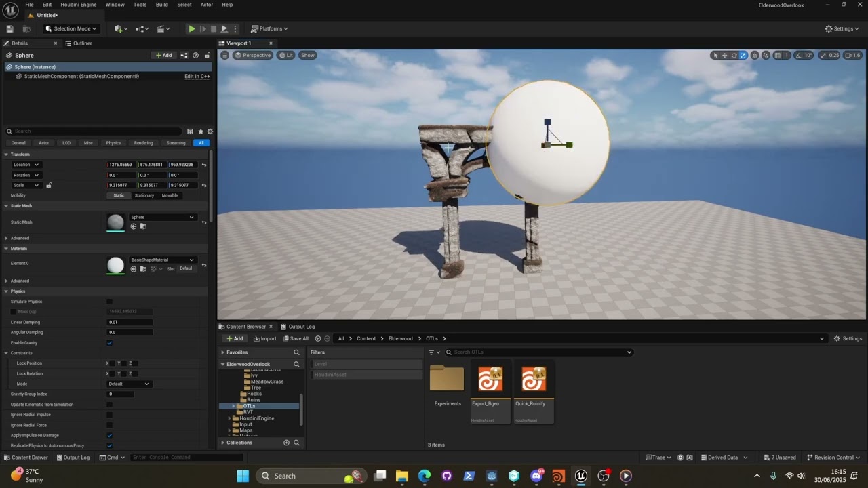
Task: Open the Cinematics clapperboard icon menu
Action: (x=163, y=28)
